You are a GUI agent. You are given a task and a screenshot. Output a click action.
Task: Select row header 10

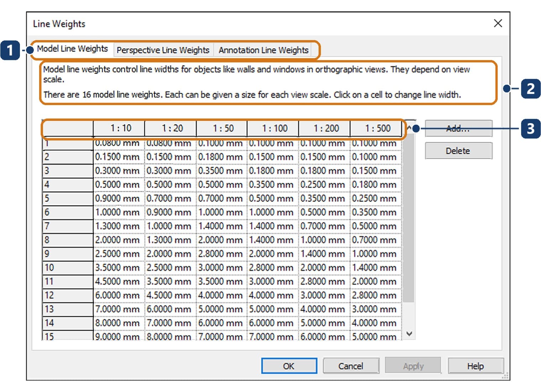68,268
